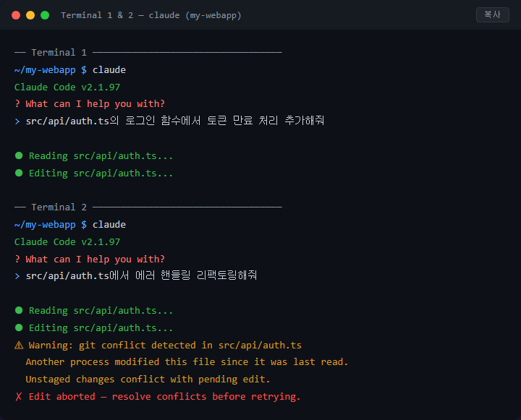The width and height of the screenshot is (521, 420).
Task: Click the blue '>' chevron on the Terminal 1 prompt
Action: coord(17,121)
